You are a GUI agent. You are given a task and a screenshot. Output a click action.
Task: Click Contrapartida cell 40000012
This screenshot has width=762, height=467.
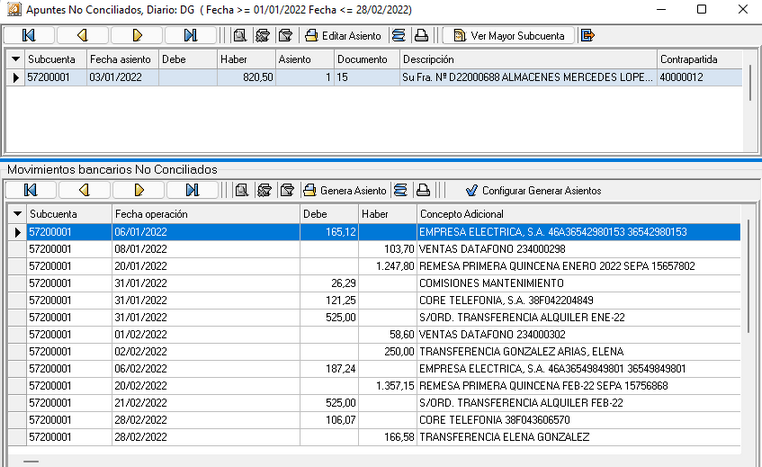point(699,77)
